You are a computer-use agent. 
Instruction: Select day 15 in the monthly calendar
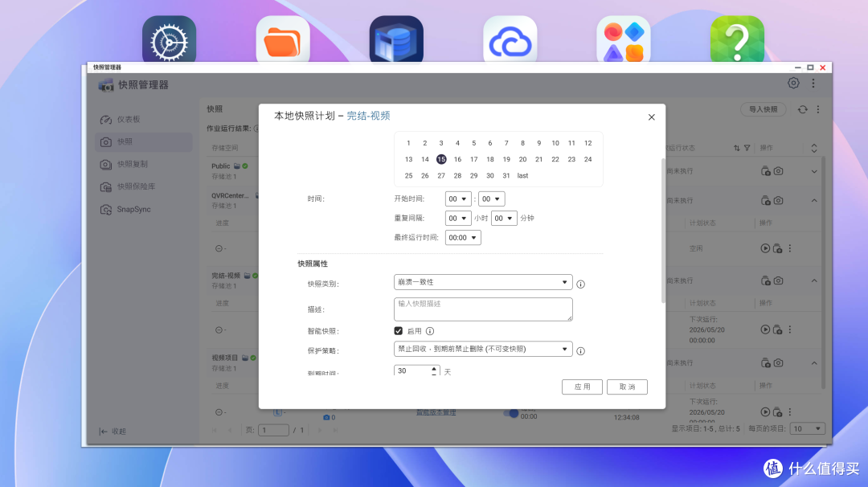[x=441, y=159]
